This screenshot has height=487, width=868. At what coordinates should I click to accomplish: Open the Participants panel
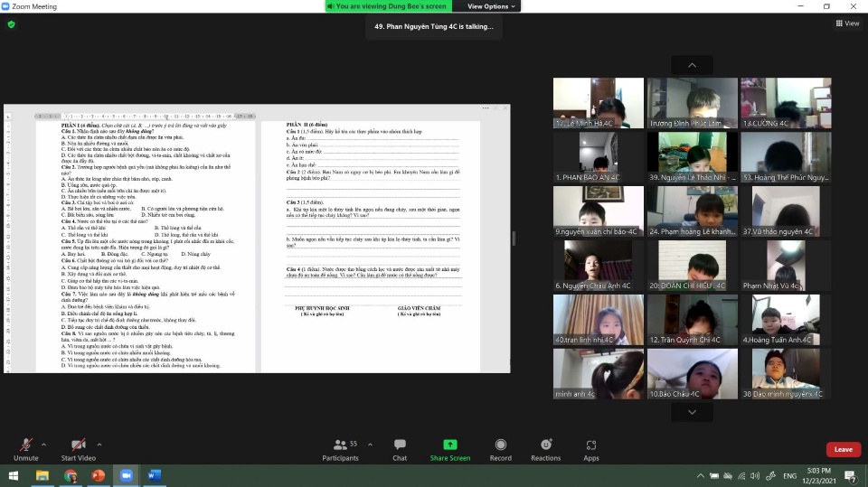340,445
